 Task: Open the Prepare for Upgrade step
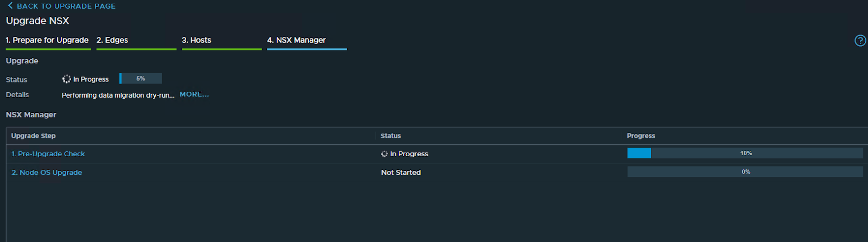point(47,40)
